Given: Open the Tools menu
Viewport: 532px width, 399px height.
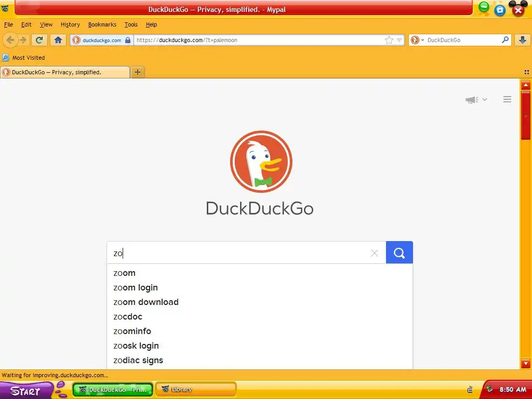Looking at the screenshot, I should (x=131, y=24).
